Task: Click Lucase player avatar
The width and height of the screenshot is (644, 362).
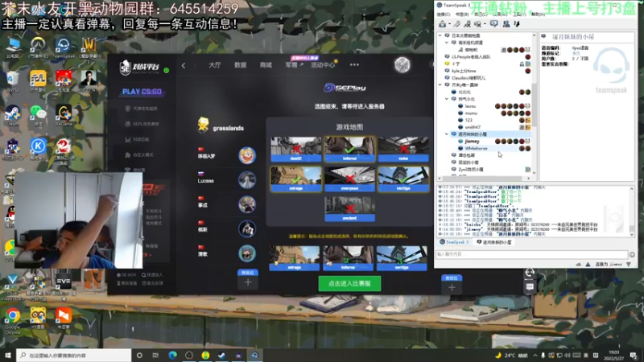Action: (247, 179)
